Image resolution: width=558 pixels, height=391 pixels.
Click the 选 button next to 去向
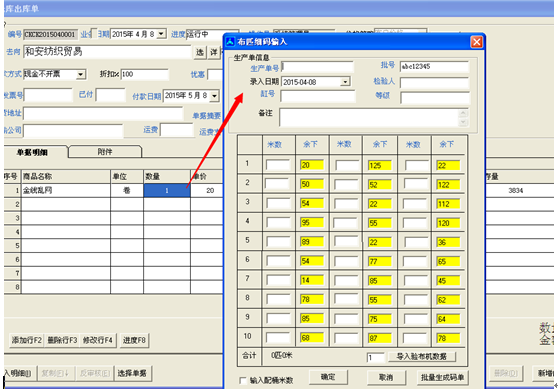click(x=200, y=52)
